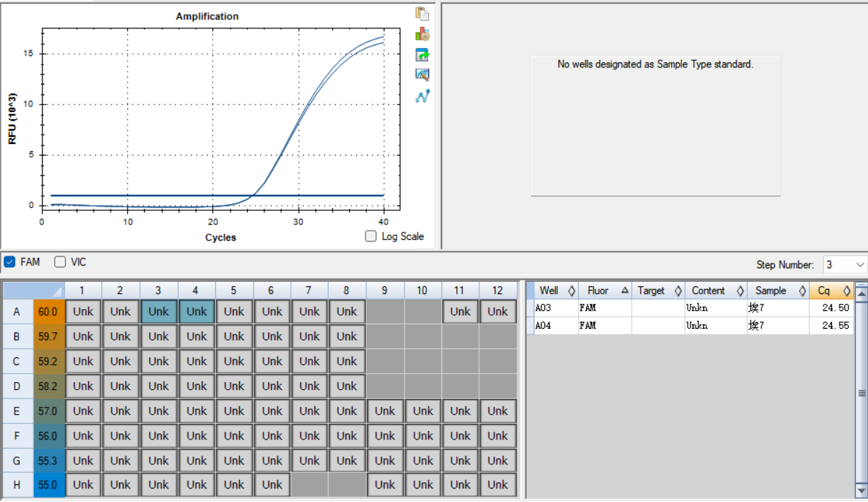Click the results table scroll-down arrow
The height and width of the screenshot is (502, 868).
[862, 491]
